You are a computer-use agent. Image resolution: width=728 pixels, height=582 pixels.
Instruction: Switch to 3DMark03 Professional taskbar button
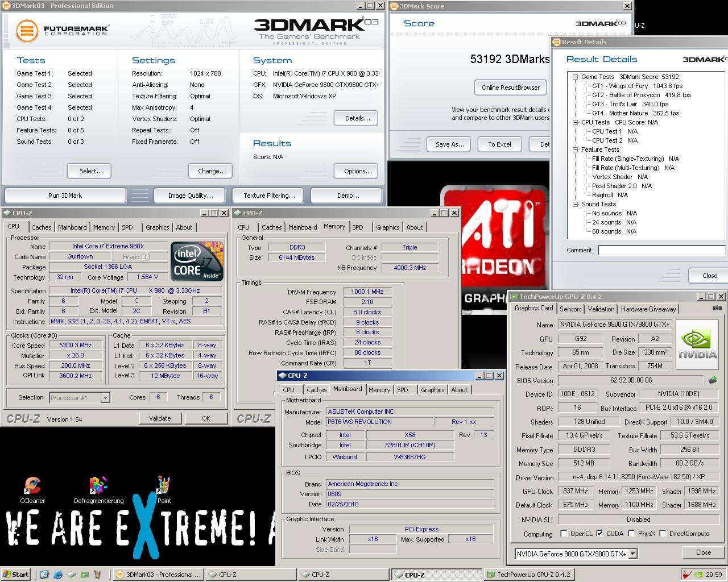(x=158, y=575)
